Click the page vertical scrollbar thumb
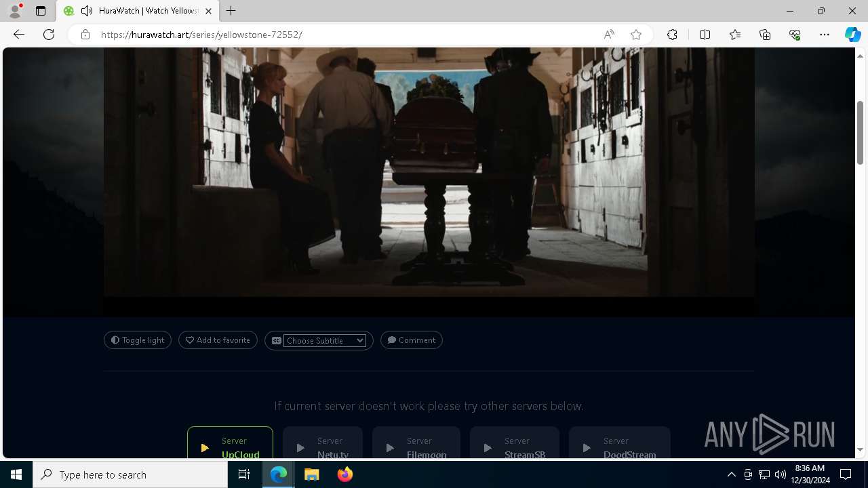 click(x=860, y=132)
